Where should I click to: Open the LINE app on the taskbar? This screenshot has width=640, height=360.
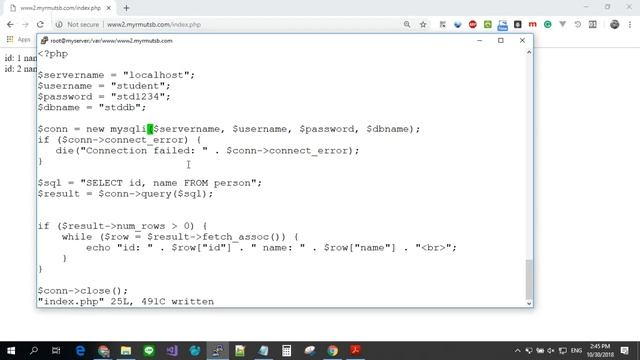click(149, 351)
